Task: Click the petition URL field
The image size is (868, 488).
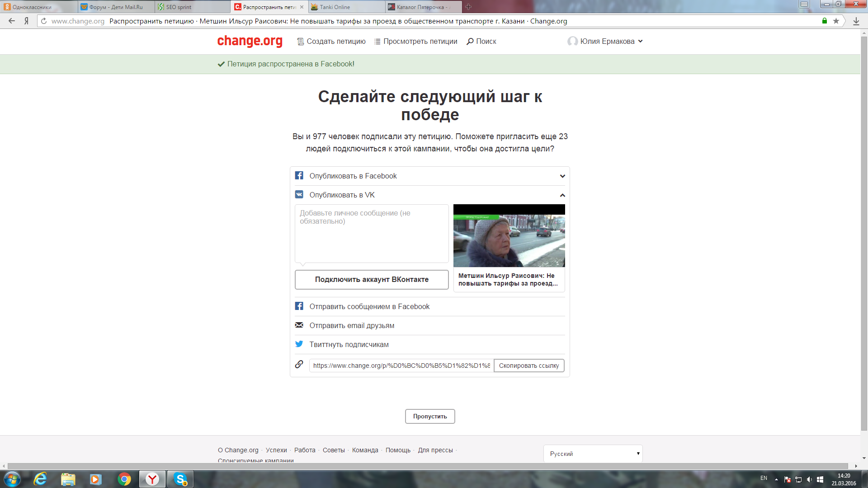Action: click(401, 366)
